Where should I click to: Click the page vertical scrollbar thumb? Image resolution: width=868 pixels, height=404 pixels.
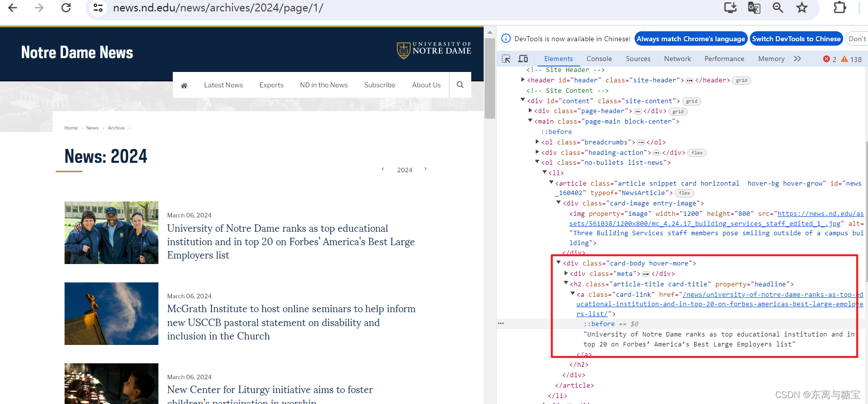pyautogui.click(x=490, y=78)
